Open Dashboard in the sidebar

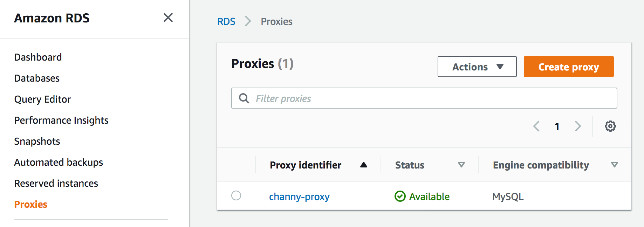(x=38, y=57)
